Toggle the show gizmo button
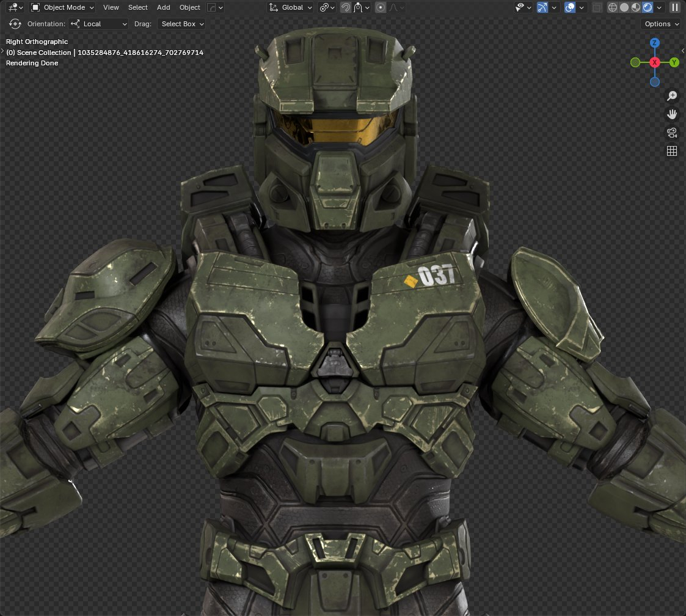 pyautogui.click(x=542, y=7)
